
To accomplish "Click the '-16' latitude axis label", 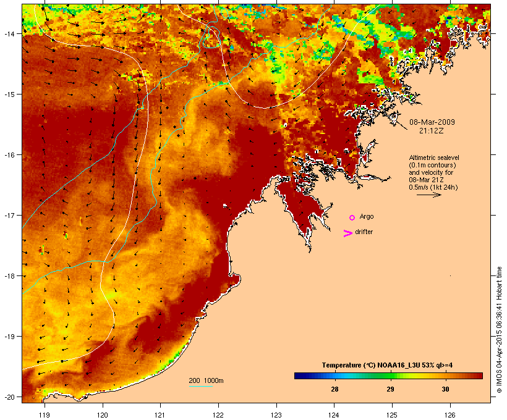I will 9,155.
